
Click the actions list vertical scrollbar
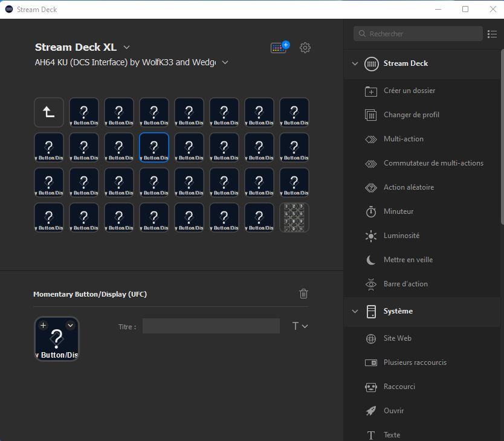[x=502, y=137]
